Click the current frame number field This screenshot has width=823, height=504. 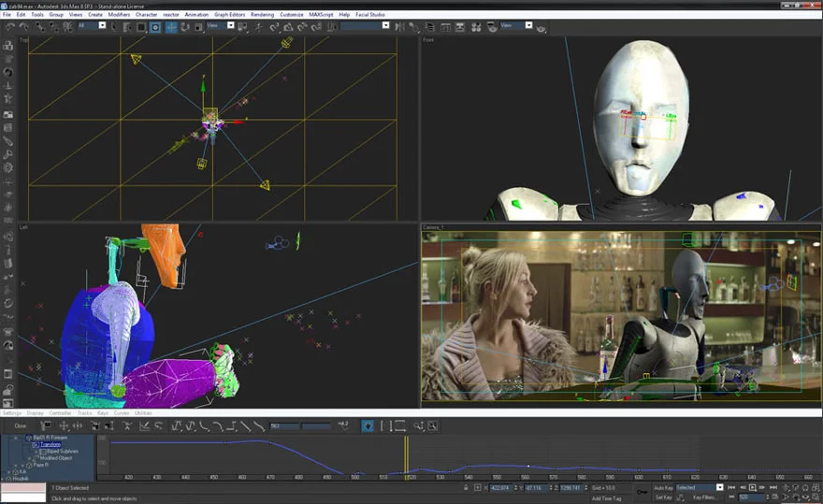(x=752, y=497)
